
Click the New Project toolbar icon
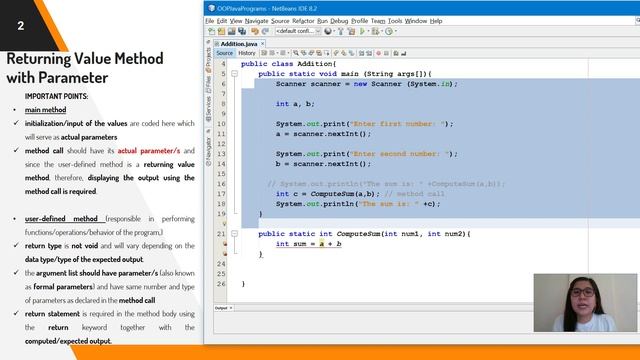[x=221, y=31]
